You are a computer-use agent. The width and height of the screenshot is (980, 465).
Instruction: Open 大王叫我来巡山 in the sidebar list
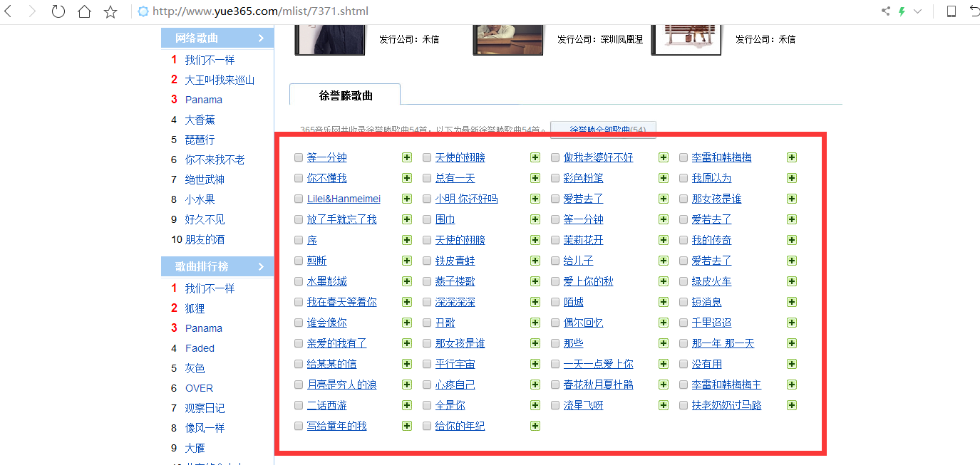pos(220,80)
